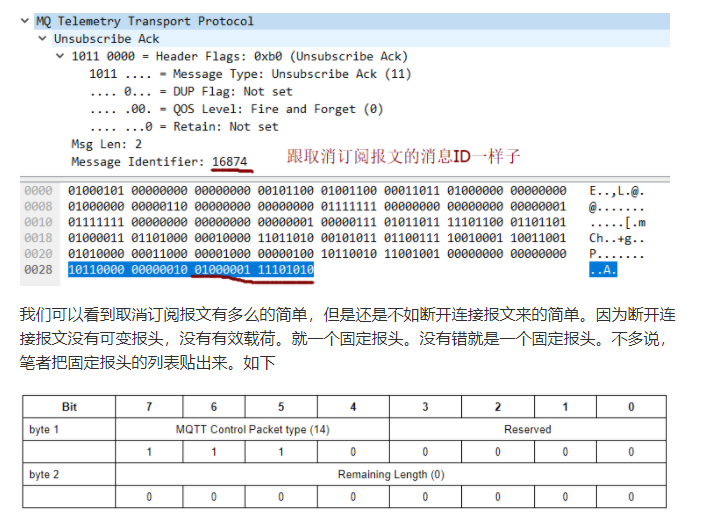Select the Msg Len: 2 row
The height and width of the screenshot is (526, 725).
106,144
